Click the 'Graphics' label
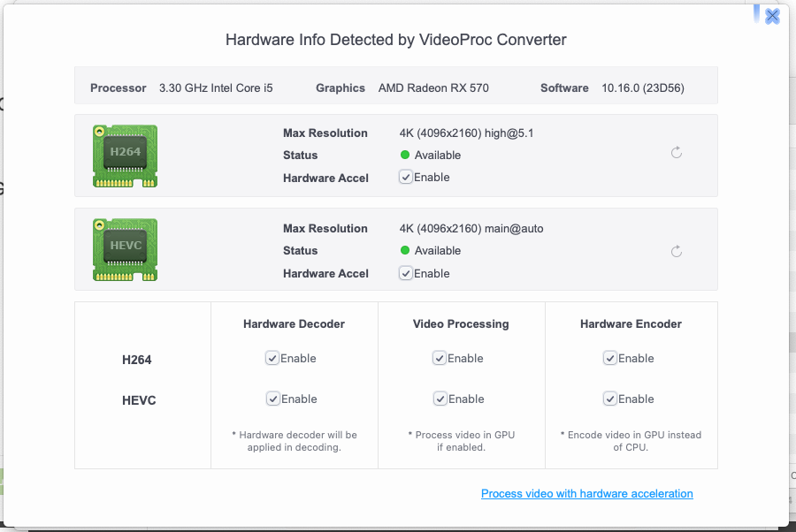796x532 pixels. [341, 87]
